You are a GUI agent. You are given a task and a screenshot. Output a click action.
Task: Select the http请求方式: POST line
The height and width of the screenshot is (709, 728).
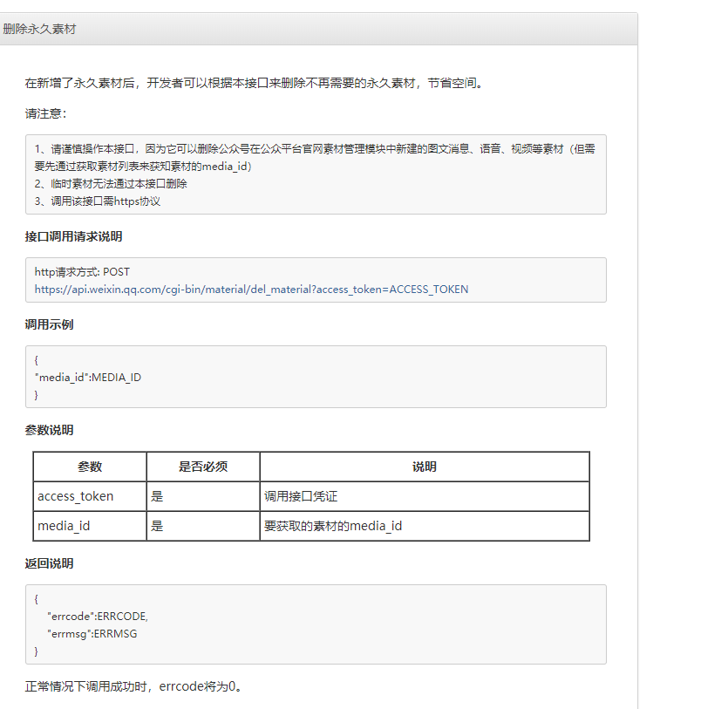point(82,272)
